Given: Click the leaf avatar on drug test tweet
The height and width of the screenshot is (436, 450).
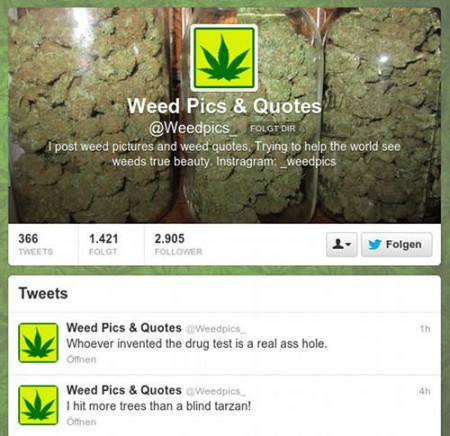Looking at the screenshot, I should tap(38, 343).
